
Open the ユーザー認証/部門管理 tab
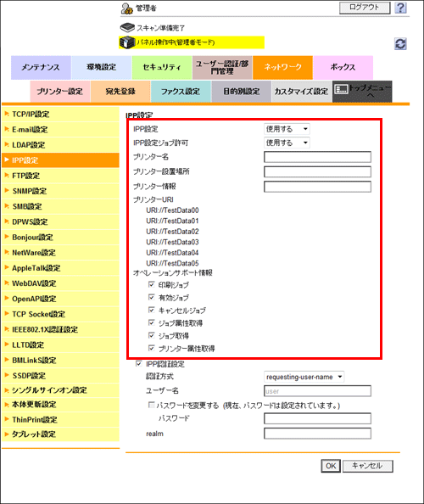222,68
